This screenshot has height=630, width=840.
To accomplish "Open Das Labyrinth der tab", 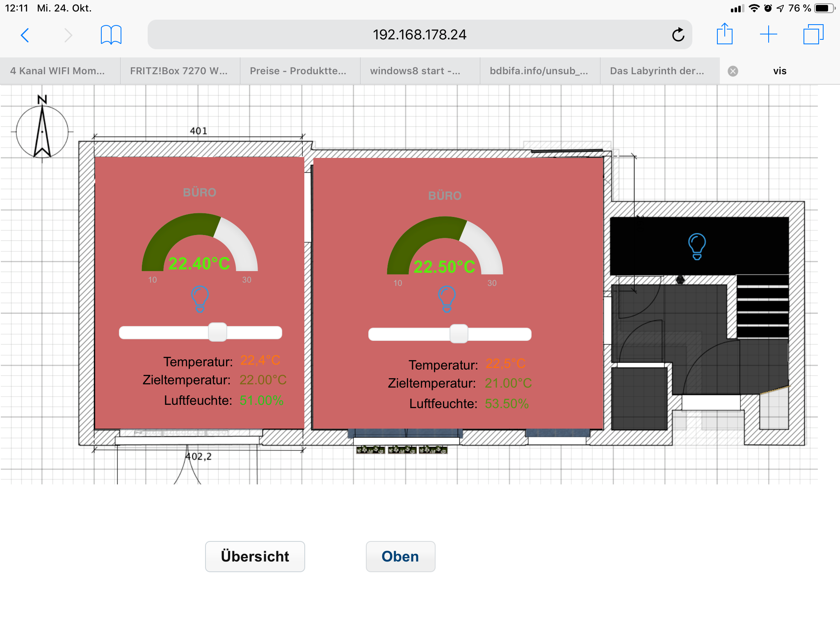I will point(657,71).
